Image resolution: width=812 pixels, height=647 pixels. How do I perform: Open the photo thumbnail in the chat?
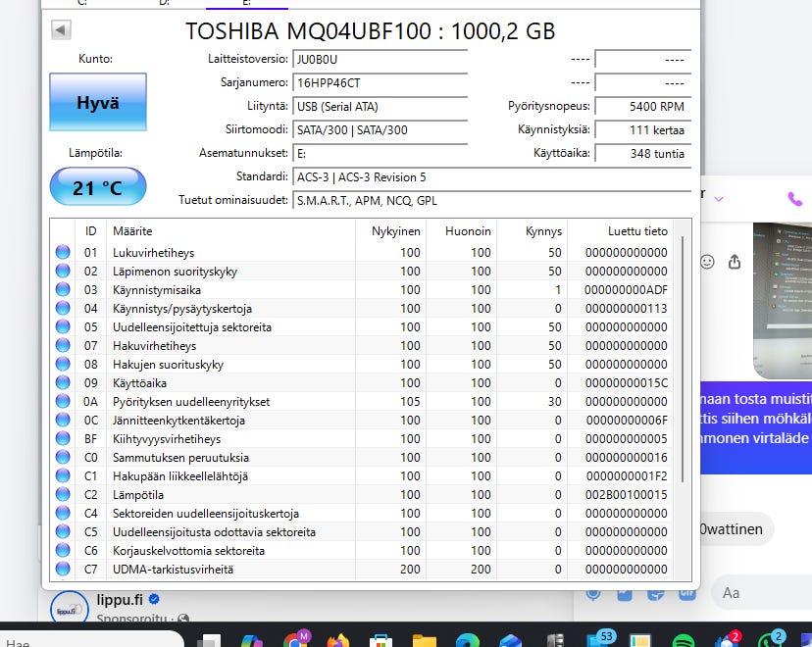point(783,301)
